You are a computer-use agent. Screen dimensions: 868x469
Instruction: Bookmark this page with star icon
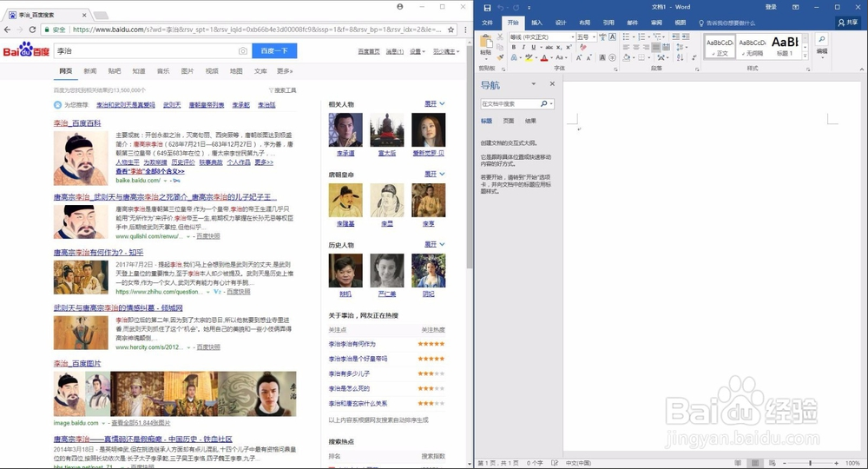click(451, 30)
